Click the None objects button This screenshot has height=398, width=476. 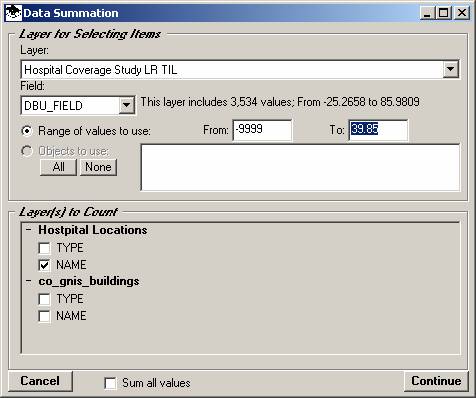tap(98, 167)
